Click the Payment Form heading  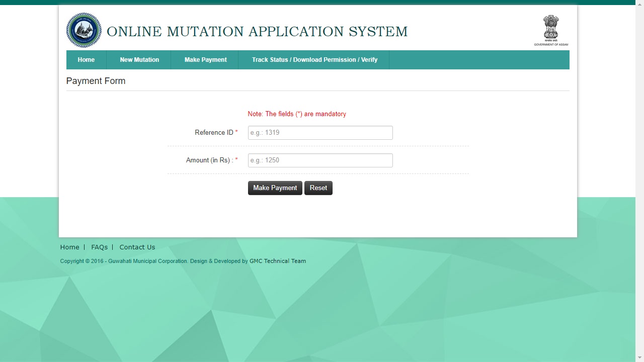96,81
